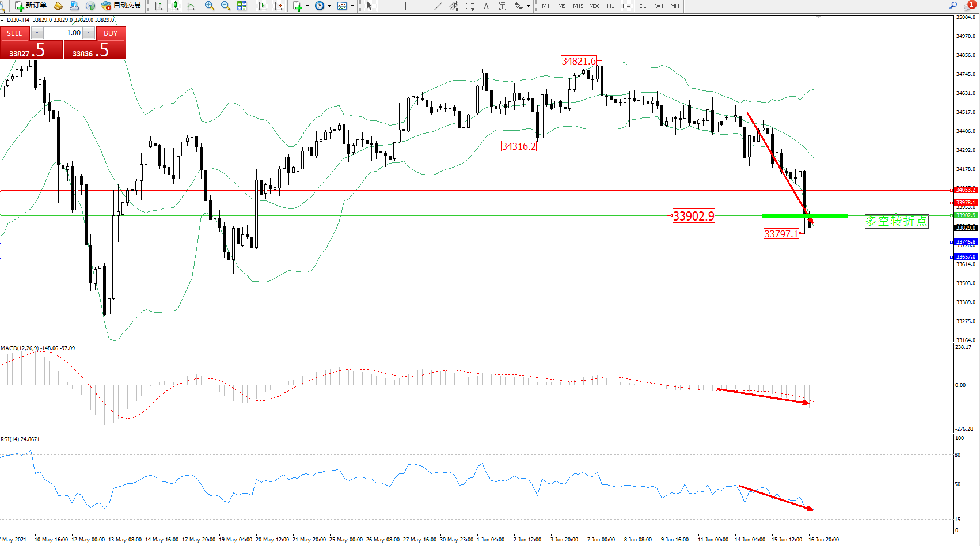Open the chart templates dropdown arrow
This screenshot has height=546, width=980.
(352, 6)
